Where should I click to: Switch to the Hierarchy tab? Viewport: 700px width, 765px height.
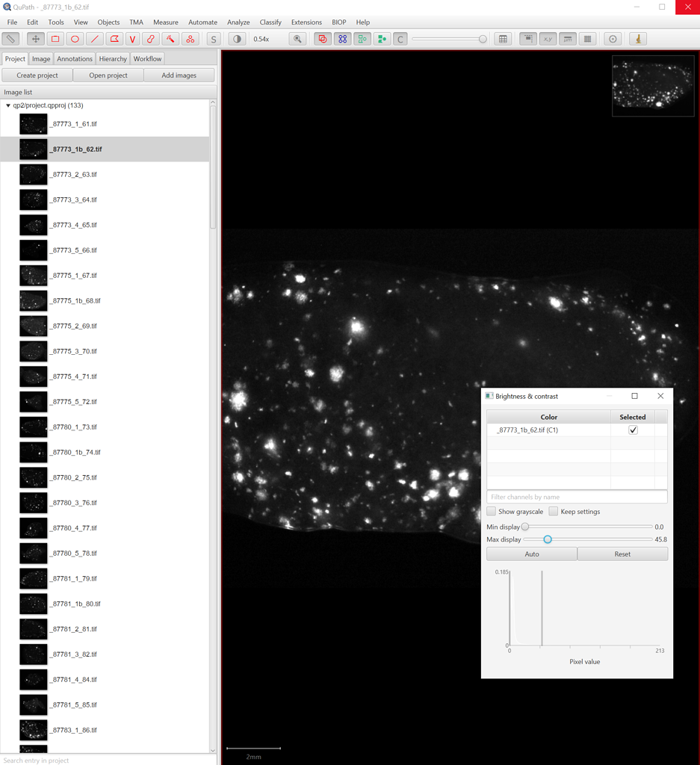[112, 58]
